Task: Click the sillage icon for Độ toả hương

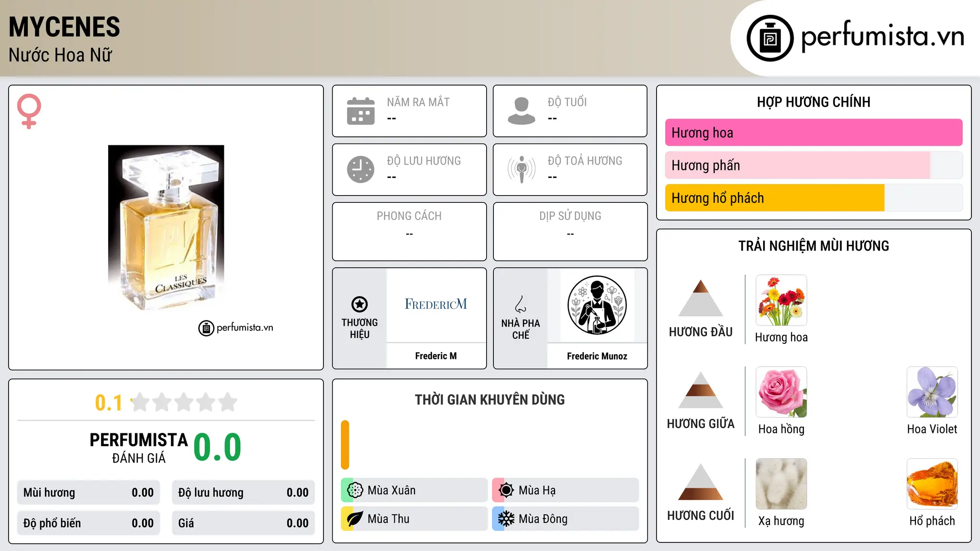Action: tap(522, 169)
